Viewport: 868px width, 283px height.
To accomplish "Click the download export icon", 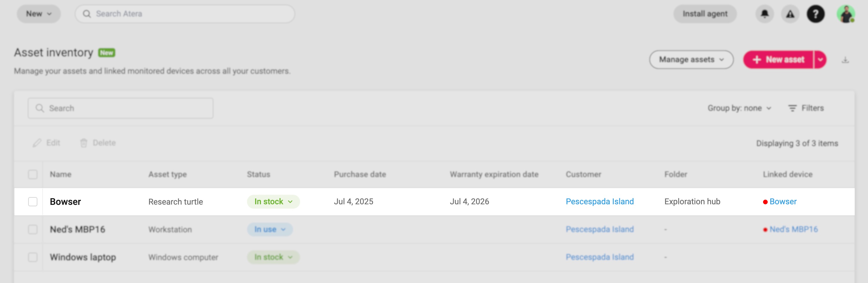I will pyautogui.click(x=845, y=60).
